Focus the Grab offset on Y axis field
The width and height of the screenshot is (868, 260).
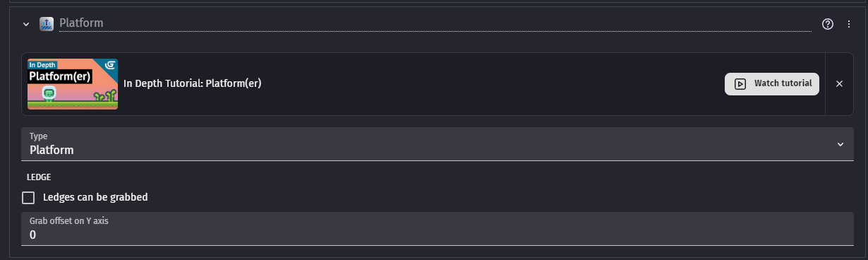click(x=438, y=228)
